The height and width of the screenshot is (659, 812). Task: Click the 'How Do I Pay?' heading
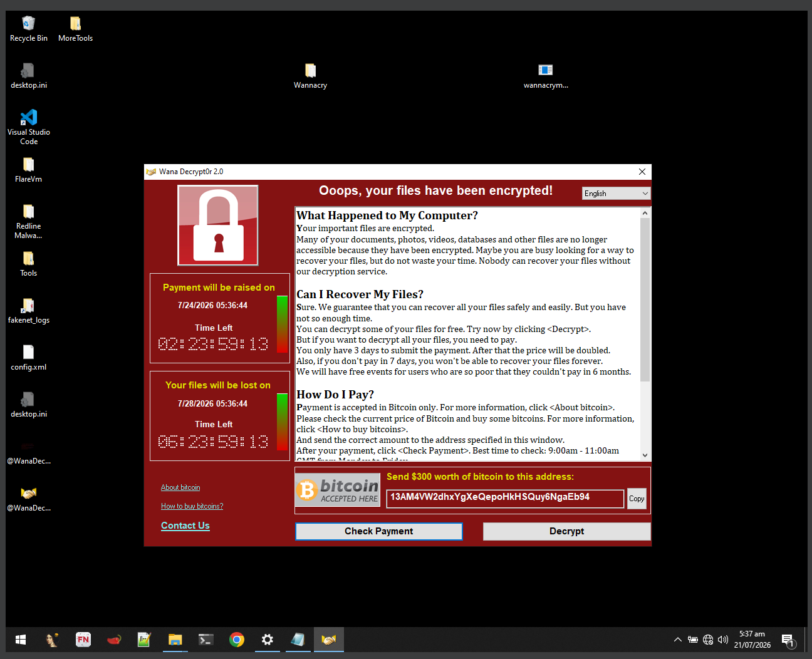335,395
